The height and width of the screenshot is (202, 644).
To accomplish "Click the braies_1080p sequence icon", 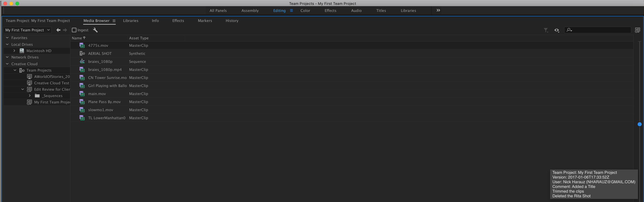I will pos(82,62).
